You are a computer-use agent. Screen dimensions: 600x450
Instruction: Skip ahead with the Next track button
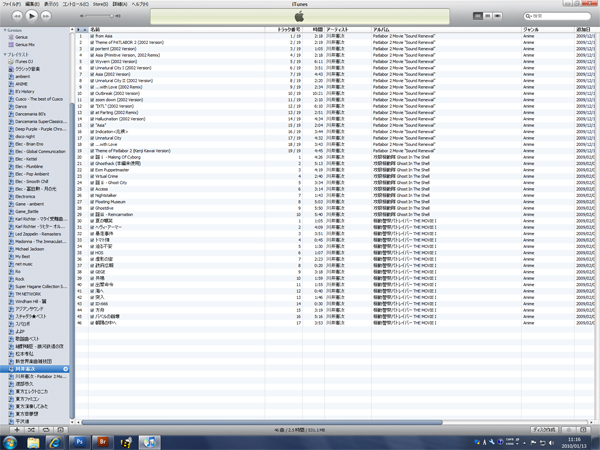(46, 16)
